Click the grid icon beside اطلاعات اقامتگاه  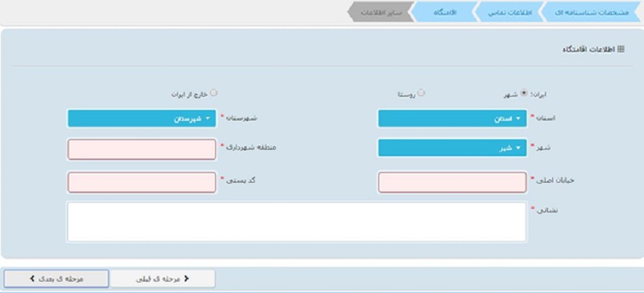point(621,49)
